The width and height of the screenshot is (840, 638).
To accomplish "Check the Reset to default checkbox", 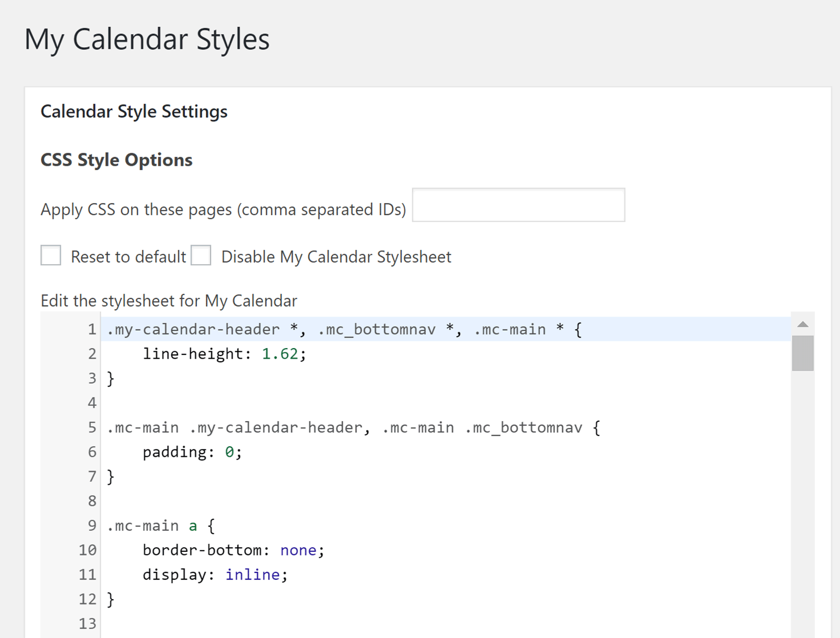I will (51, 256).
